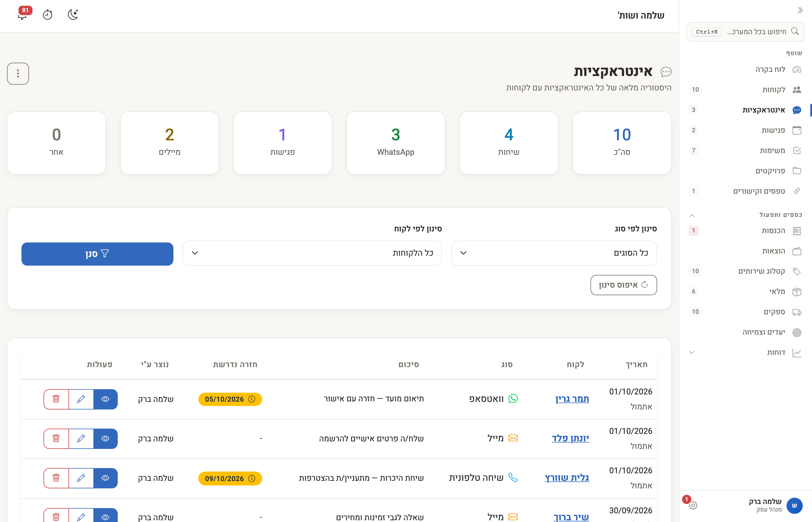Open פגישות in sidebar

(x=745, y=130)
